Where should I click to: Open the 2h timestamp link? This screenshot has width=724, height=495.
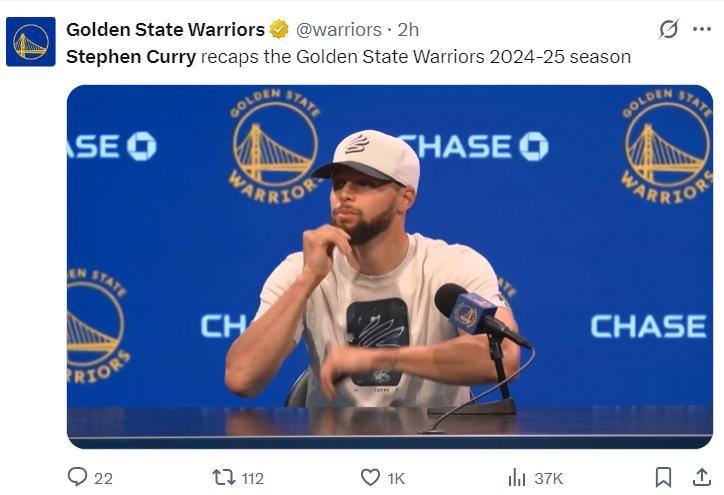coord(408,29)
